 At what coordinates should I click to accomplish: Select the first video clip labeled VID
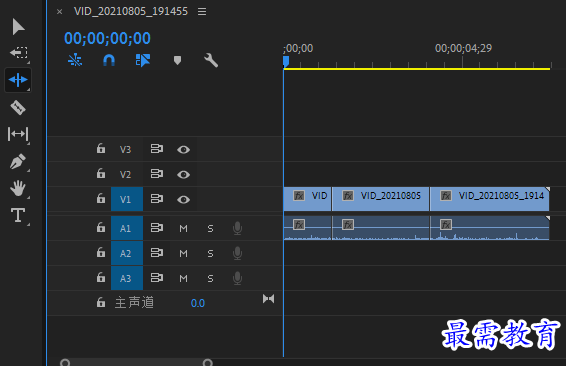pos(307,199)
